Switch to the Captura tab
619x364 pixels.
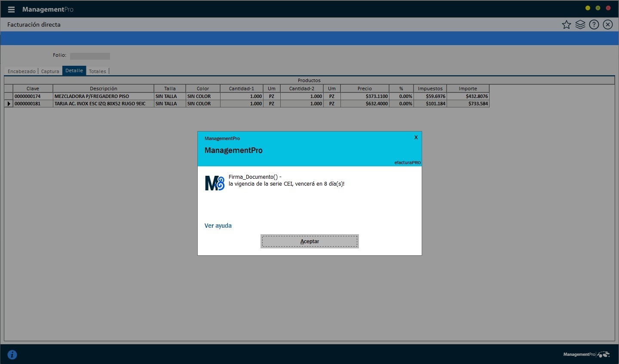coord(50,71)
